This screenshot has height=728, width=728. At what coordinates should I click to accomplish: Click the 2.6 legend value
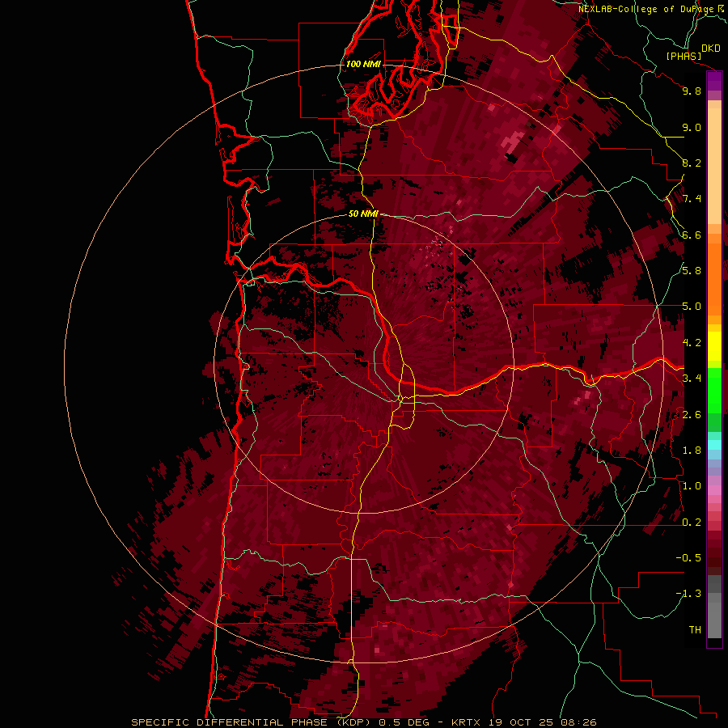click(692, 415)
